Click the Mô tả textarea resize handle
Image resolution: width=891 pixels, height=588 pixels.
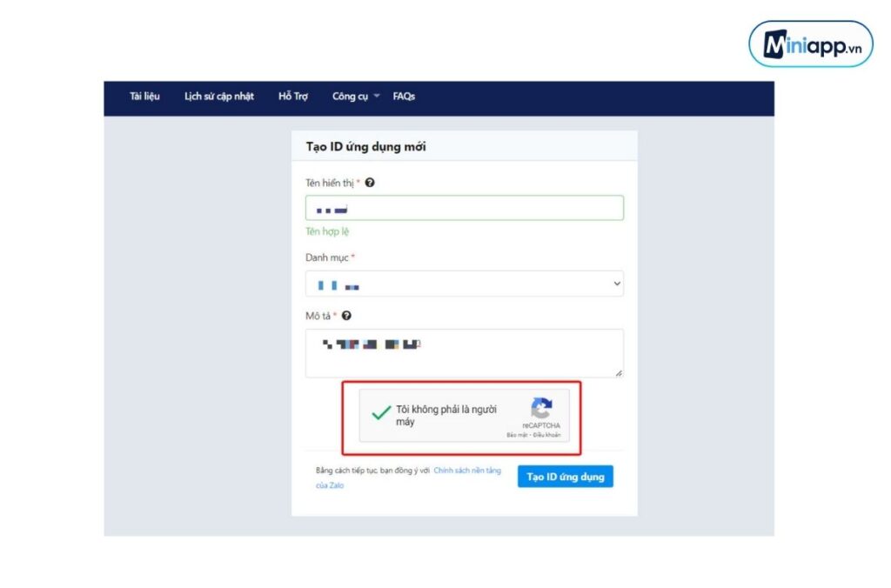point(619,372)
